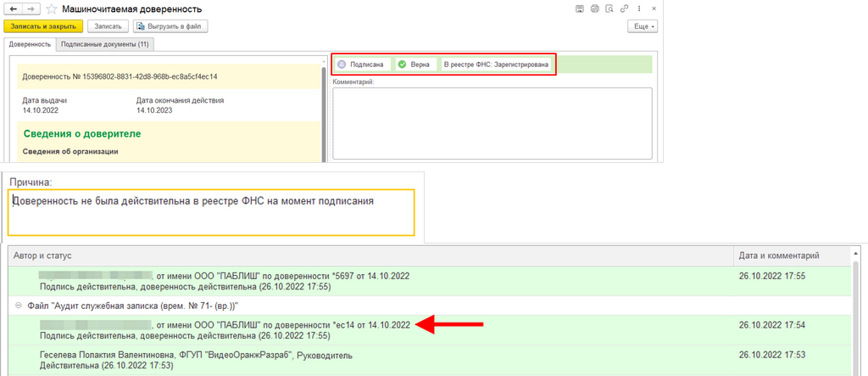Collapse the Файл "Аудит служебная записка" group
The width and height of the screenshot is (868, 376).
tap(19, 306)
